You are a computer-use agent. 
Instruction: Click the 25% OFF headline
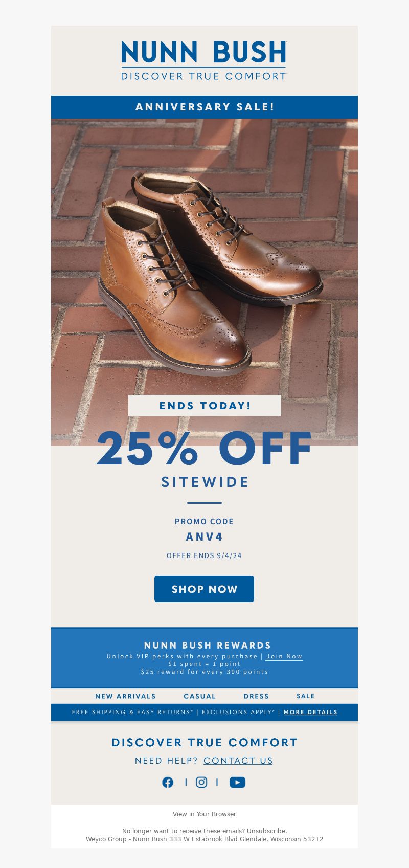click(x=204, y=449)
